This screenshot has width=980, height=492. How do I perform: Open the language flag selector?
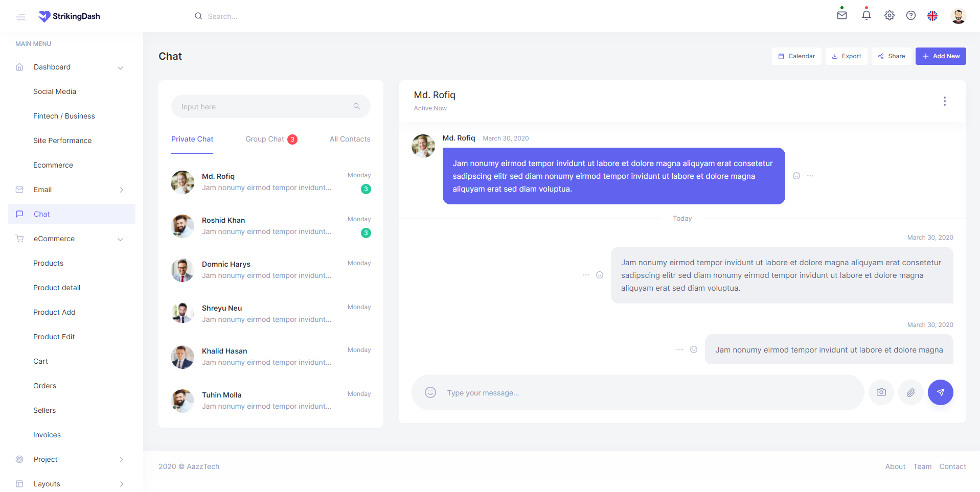click(932, 16)
